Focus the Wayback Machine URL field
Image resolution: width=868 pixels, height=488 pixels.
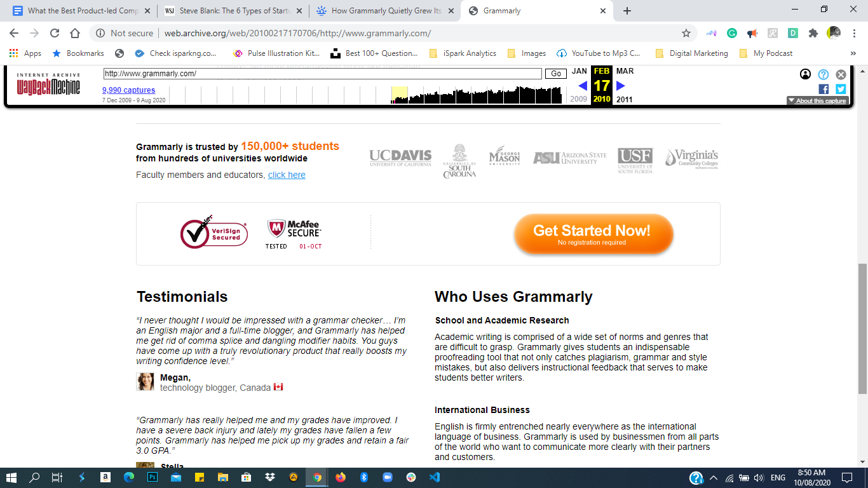point(323,74)
